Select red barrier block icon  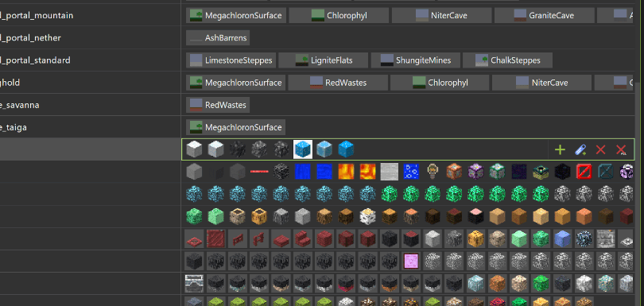coord(584,172)
